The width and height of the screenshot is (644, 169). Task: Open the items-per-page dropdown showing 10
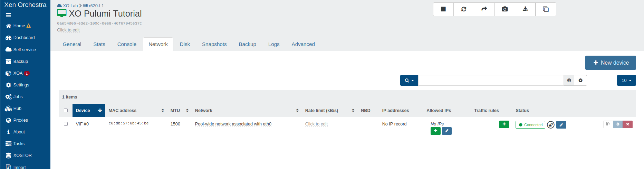click(626, 81)
